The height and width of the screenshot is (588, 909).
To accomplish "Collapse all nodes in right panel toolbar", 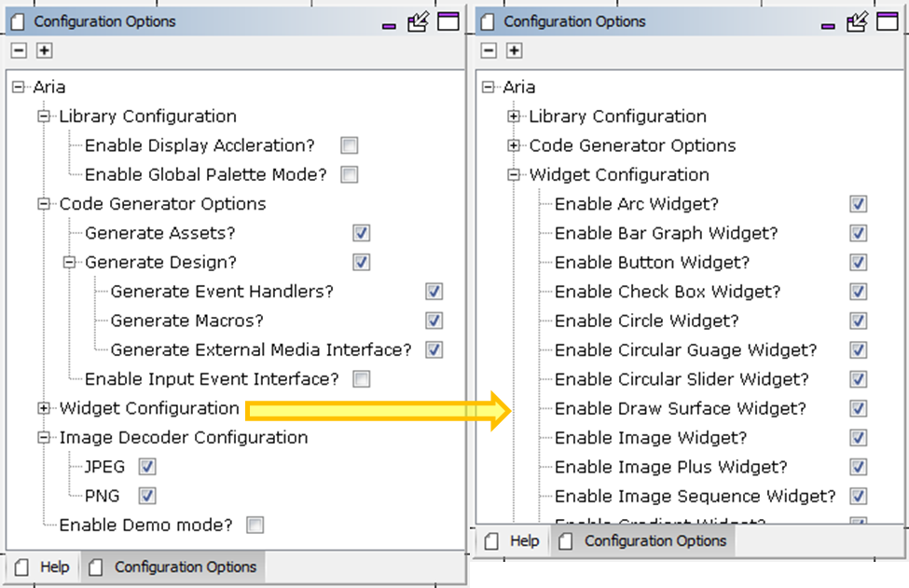I will pos(489,50).
